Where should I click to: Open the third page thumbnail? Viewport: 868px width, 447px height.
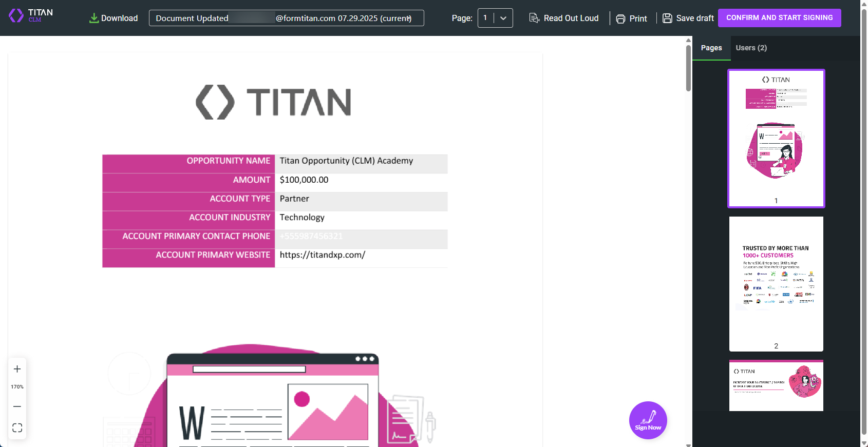[776, 386]
